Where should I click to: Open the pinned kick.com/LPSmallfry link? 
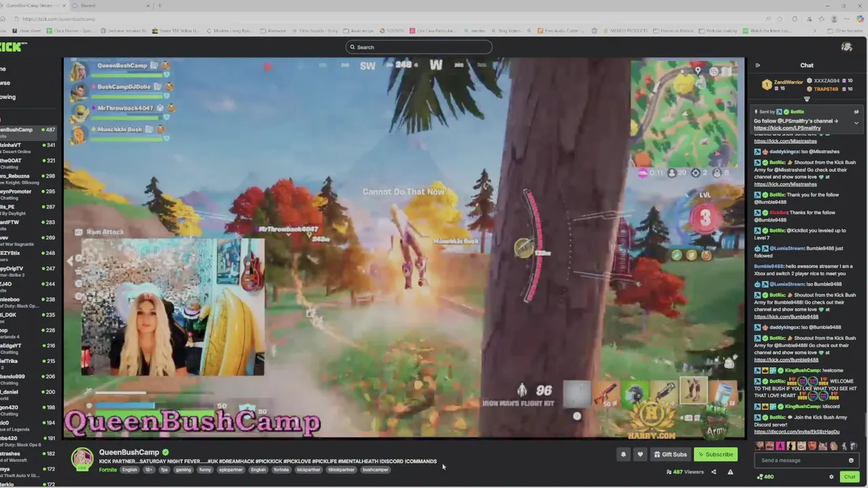point(787,128)
